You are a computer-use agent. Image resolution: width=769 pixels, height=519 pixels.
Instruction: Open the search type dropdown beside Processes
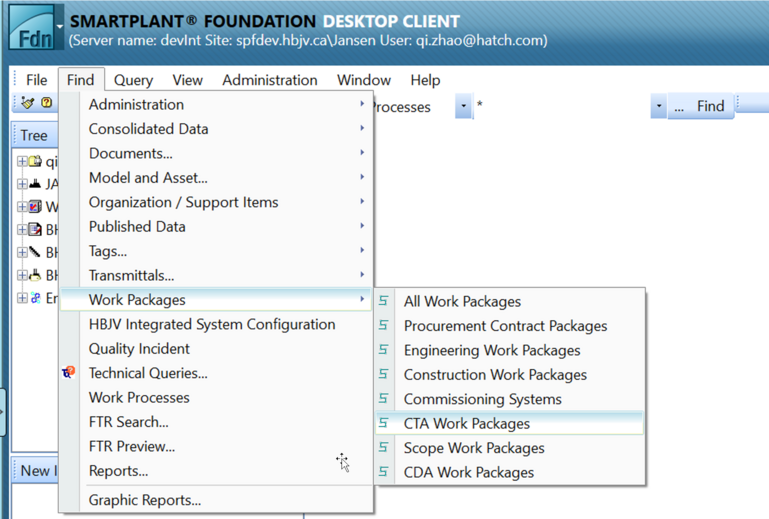tap(463, 106)
